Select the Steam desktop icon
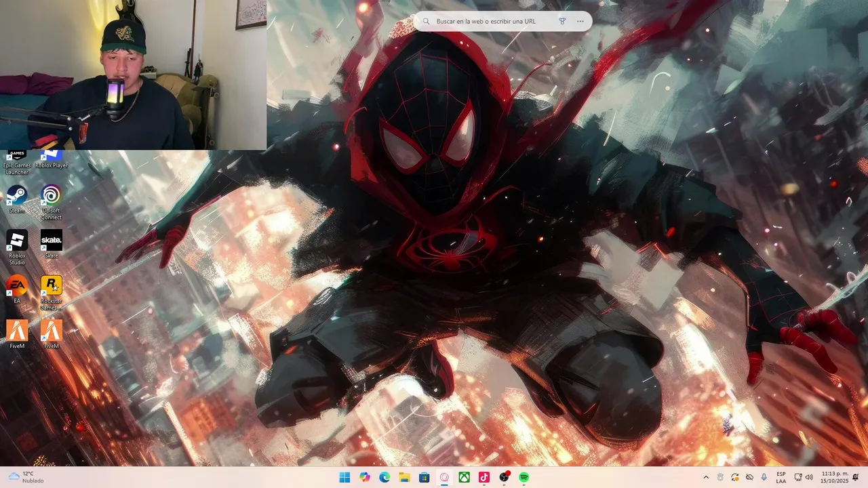The width and height of the screenshot is (868, 488). (x=17, y=199)
